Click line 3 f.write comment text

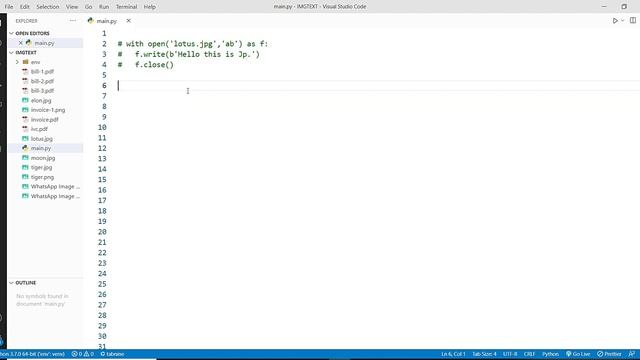point(189,54)
